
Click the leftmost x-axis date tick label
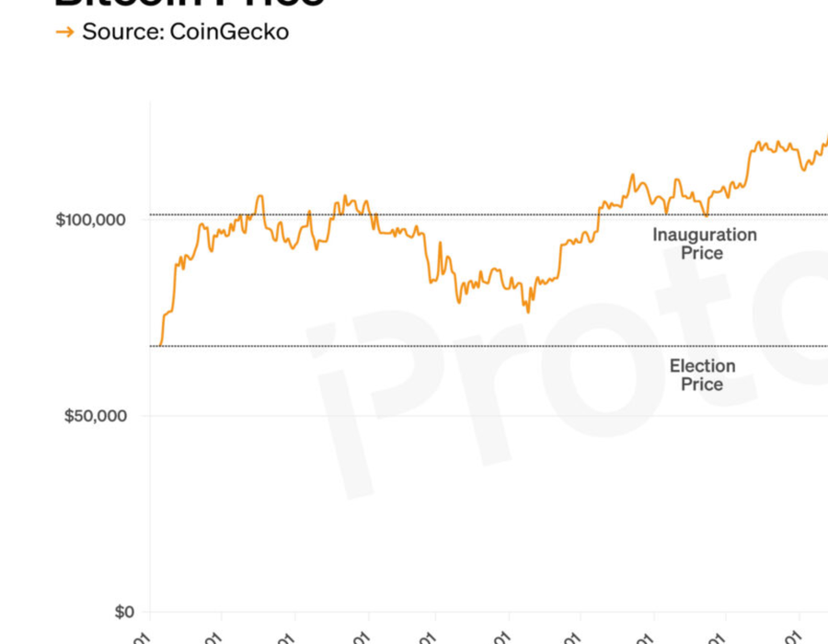(x=144, y=638)
